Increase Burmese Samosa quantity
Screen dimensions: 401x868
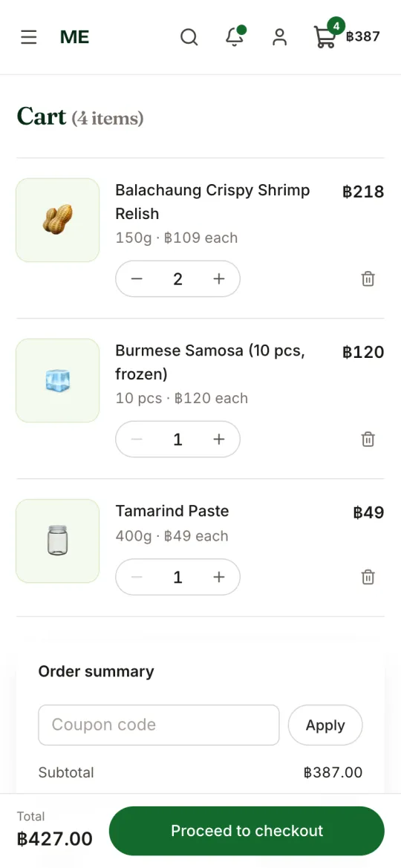pyautogui.click(x=219, y=440)
